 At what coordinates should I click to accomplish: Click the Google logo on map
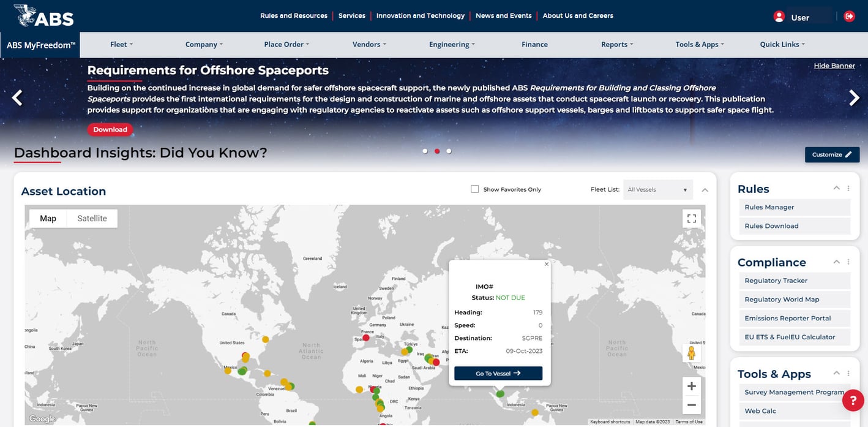tap(42, 419)
